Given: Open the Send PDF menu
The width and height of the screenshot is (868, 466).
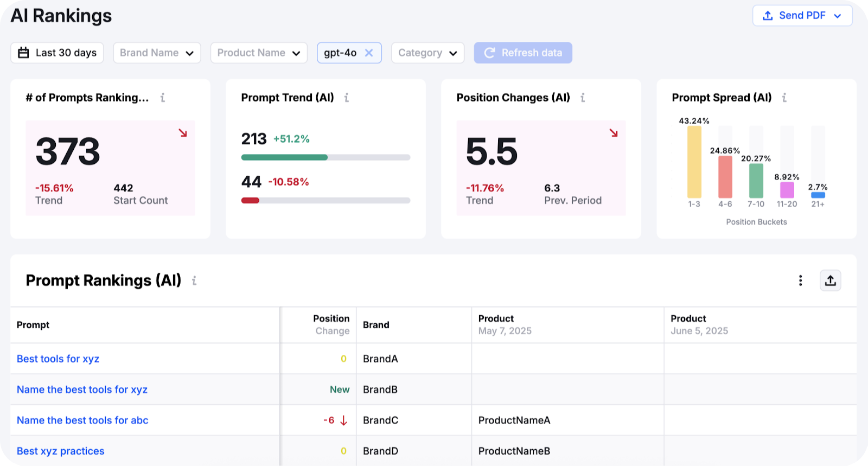Looking at the screenshot, I should 802,16.
